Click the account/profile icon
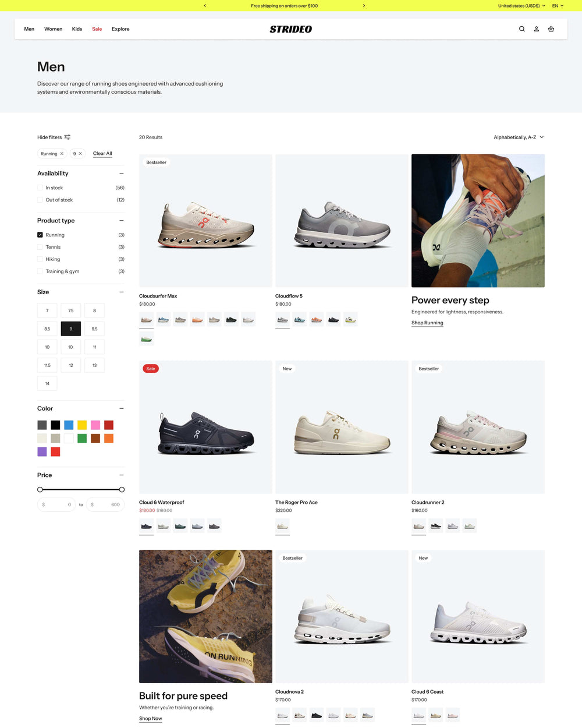 (x=537, y=29)
